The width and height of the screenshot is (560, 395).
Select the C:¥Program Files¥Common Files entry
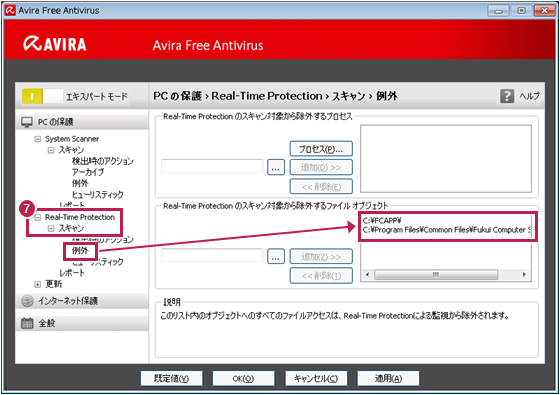coord(446,230)
